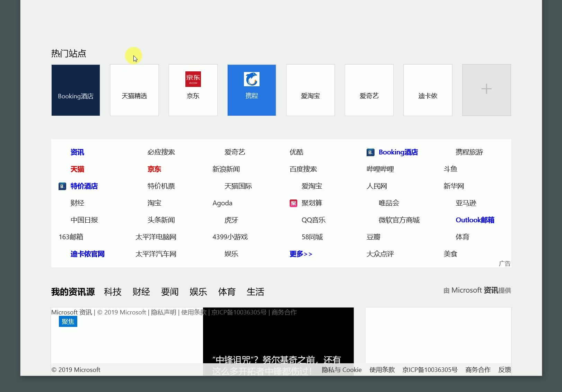Click the Booking icon beside 特价酒店
This screenshot has height=392, width=562.
pos(62,186)
